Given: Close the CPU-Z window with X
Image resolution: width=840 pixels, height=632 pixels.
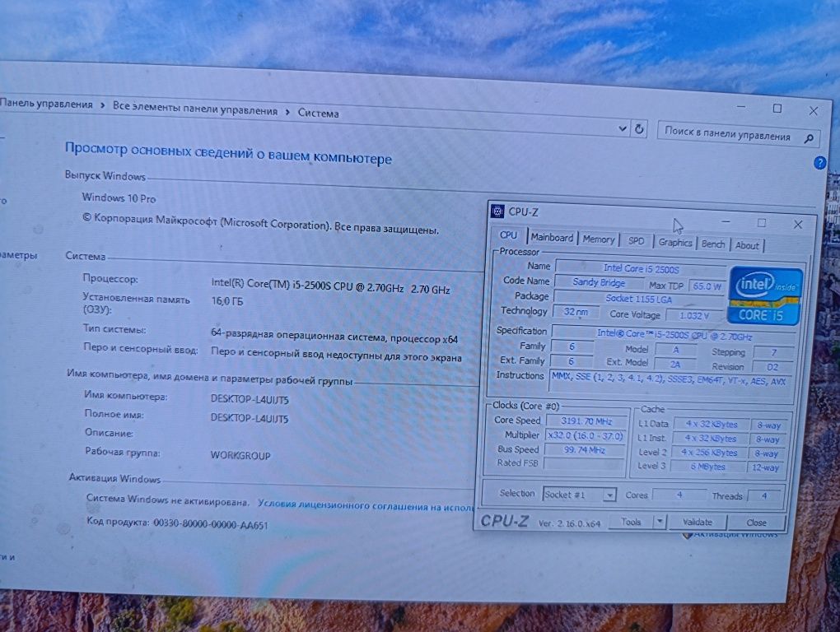Looking at the screenshot, I should pyautogui.click(x=798, y=225).
